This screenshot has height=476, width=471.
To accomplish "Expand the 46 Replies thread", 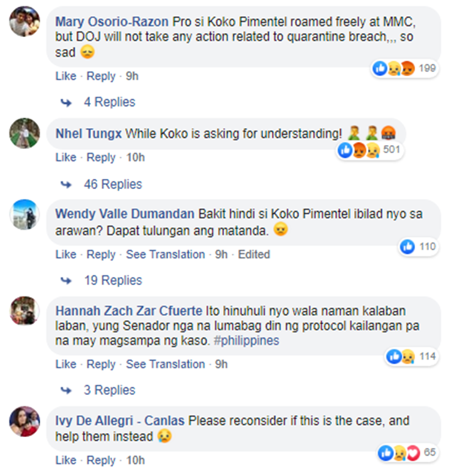I will click(112, 184).
